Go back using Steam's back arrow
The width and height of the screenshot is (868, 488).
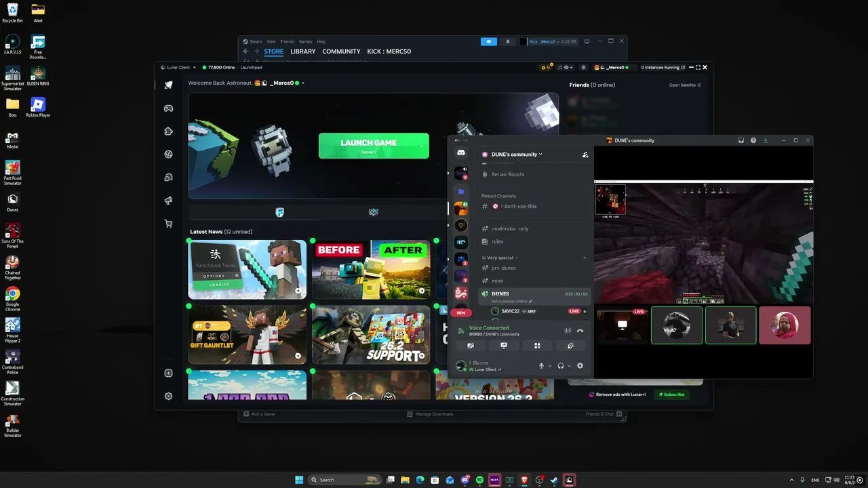246,52
